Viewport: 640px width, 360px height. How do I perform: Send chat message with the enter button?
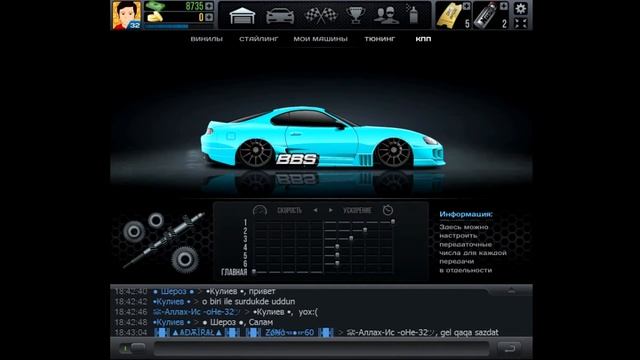(x=509, y=348)
